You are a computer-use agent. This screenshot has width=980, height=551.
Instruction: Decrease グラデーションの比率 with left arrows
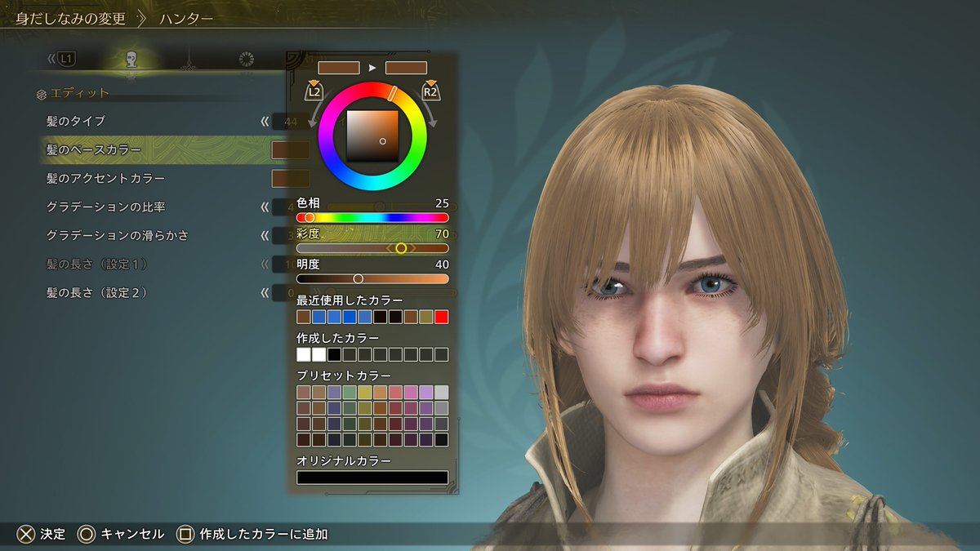click(x=265, y=207)
